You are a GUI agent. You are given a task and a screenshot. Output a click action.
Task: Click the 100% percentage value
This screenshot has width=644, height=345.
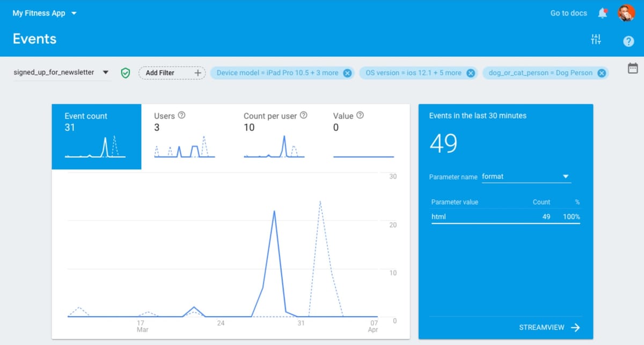click(571, 217)
